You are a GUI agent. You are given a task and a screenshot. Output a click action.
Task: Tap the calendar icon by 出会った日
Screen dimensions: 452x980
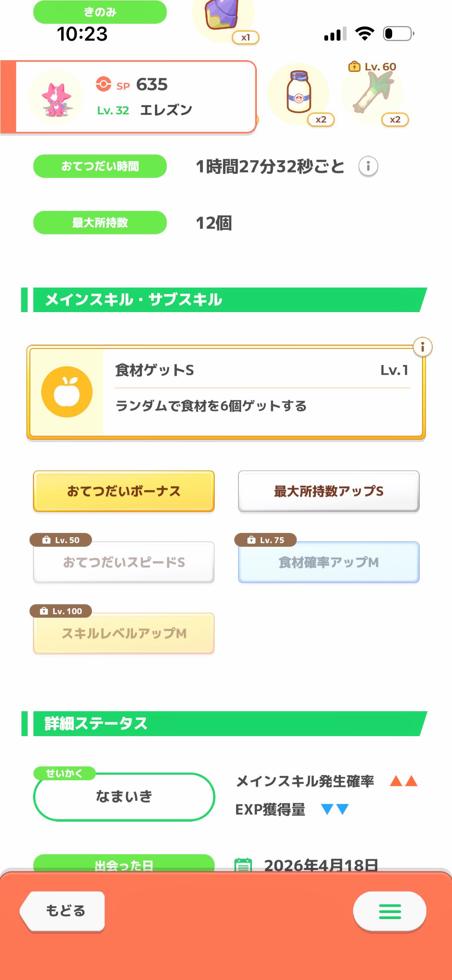243,865
